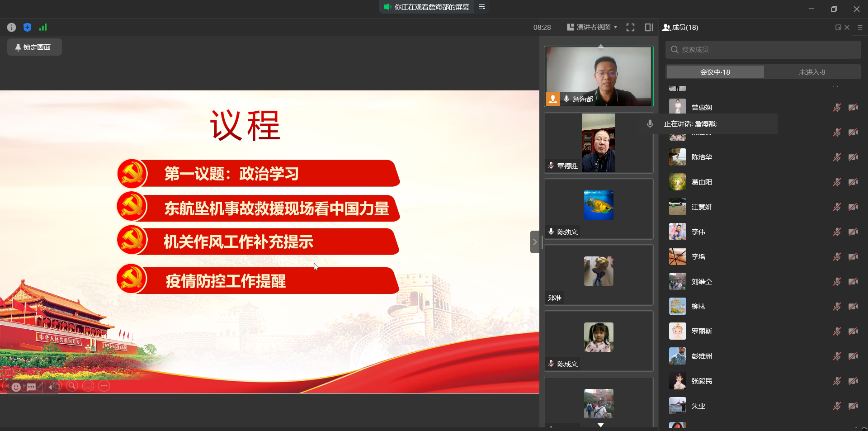
Task: Focus the 搜索成员 search field
Action: point(763,49)
